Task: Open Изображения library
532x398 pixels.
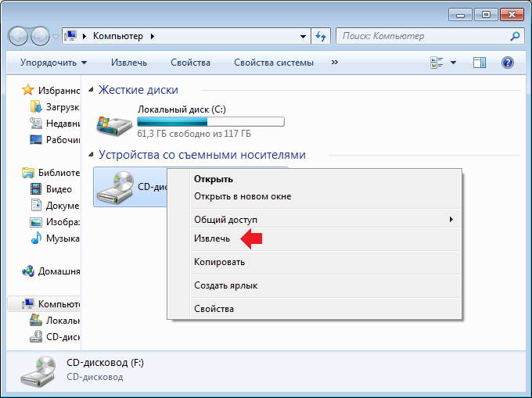Action: point(54,222)
